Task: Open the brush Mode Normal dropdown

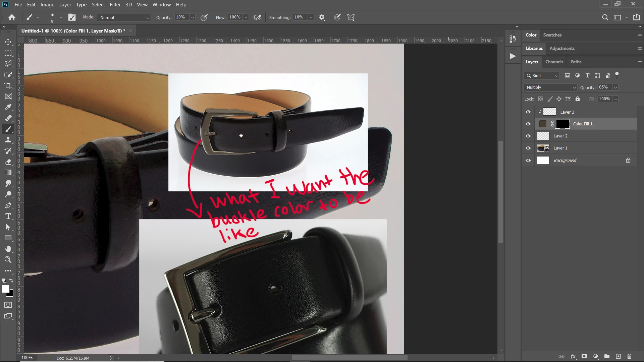Action: tap(124, 17)
